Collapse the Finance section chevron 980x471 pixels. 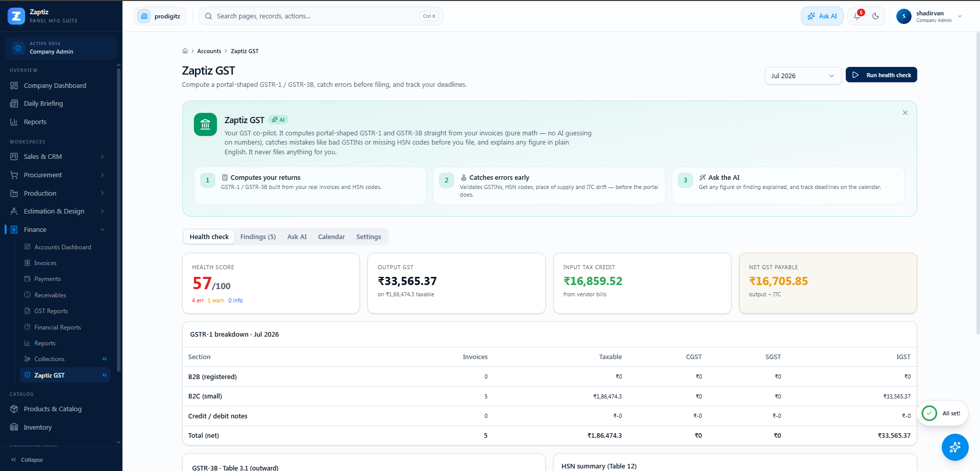102,230
